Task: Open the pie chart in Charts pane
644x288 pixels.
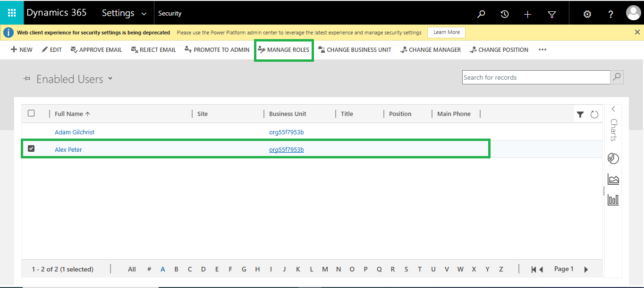Action: (613, 158)
